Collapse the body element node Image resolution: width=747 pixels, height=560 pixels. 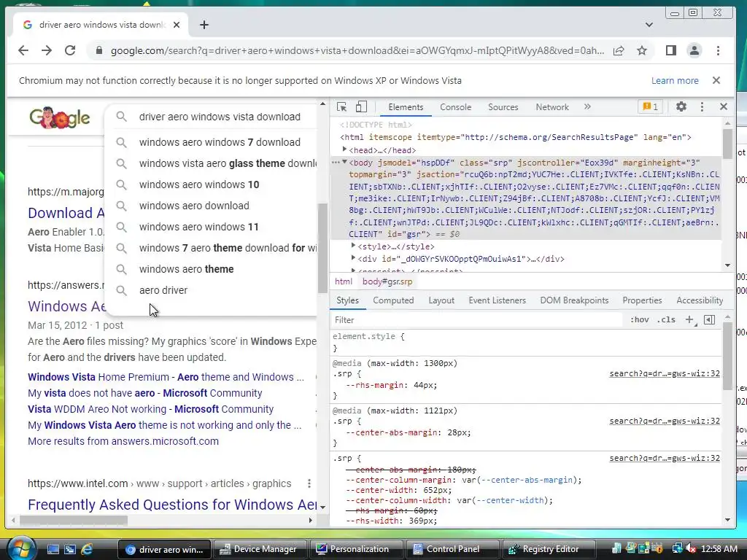pos(344,162)
